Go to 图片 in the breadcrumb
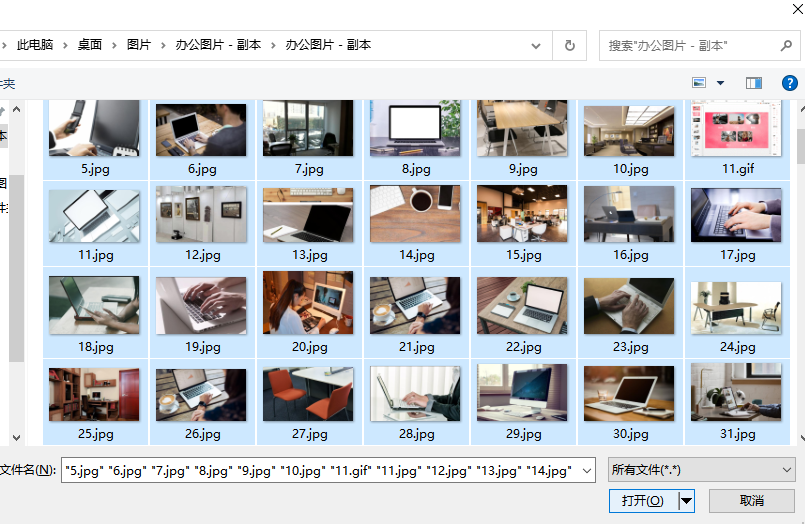This screenshot has height=524, width=805. tap(139, 45)
